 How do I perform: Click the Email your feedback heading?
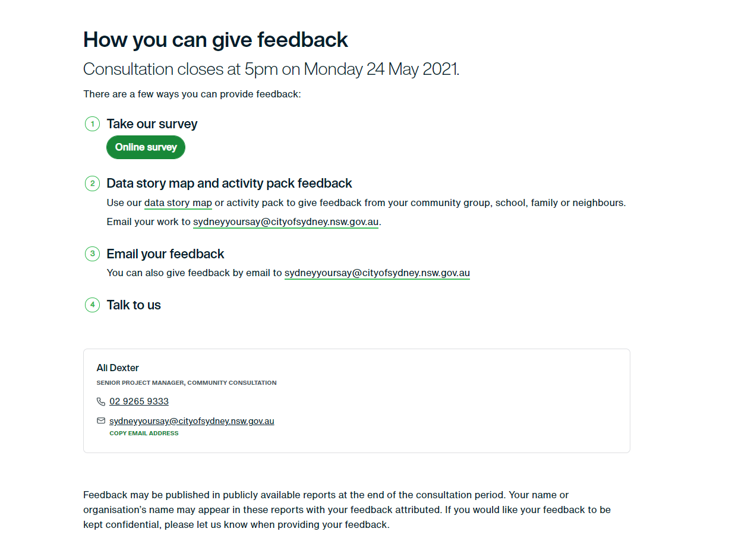point(165,254)
